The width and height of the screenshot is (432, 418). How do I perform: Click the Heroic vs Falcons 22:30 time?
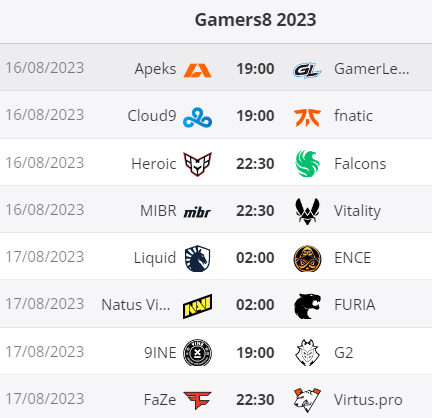[255, 164]
